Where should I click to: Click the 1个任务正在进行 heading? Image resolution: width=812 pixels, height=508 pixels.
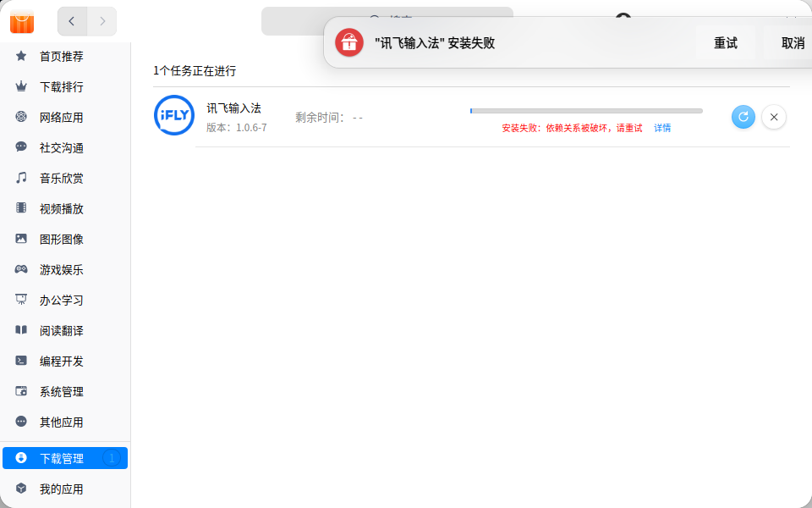pos(195,71)
